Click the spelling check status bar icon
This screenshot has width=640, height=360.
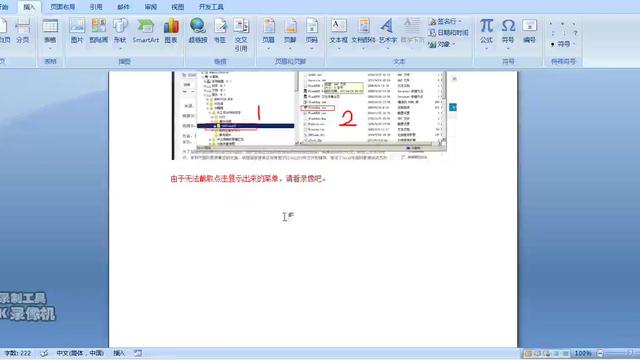tap(44, 353)
